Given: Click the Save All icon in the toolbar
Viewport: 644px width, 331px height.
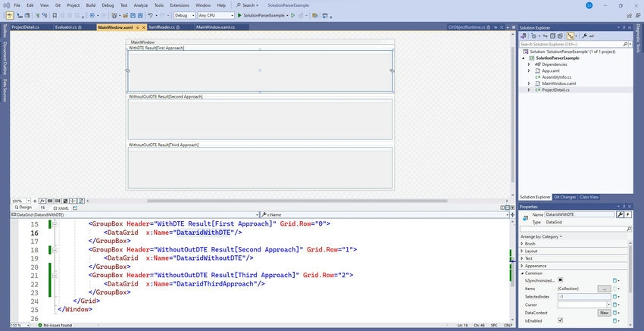Looking at the screenshot, I should (x=140, y=15).
